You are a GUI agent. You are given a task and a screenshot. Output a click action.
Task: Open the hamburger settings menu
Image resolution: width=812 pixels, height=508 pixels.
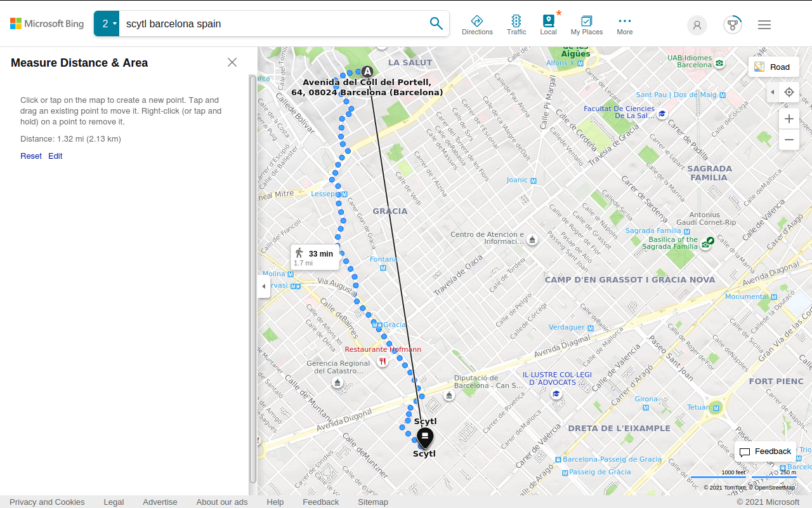click(764, 25)
